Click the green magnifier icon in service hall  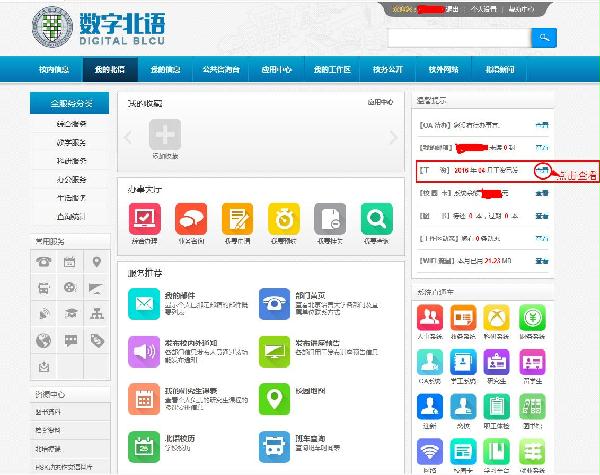(377, 218)
